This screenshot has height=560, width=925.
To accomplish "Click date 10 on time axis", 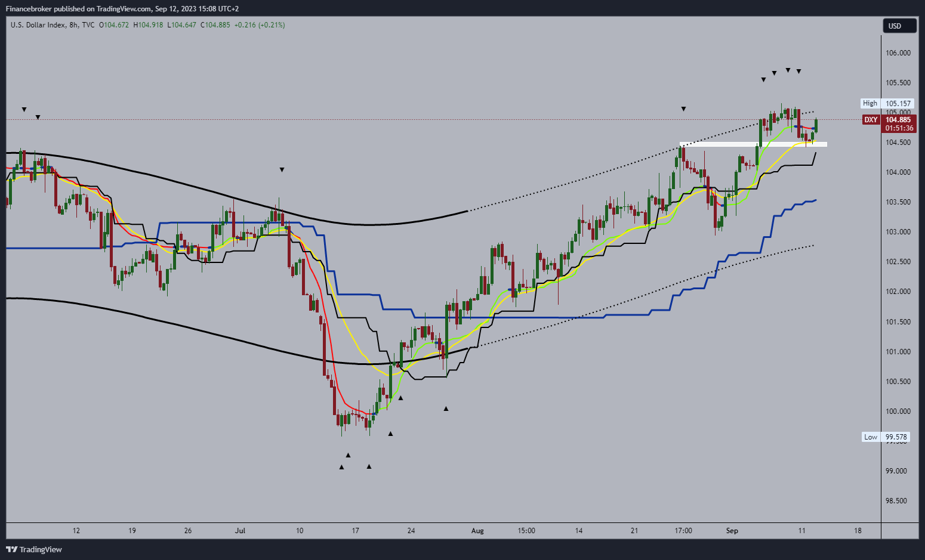I will click(300, 531).
